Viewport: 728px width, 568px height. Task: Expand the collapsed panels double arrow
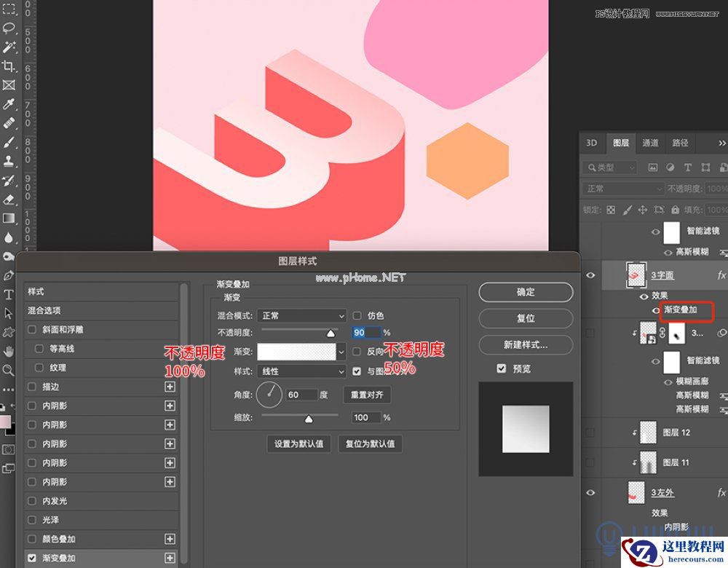point(721,143)
